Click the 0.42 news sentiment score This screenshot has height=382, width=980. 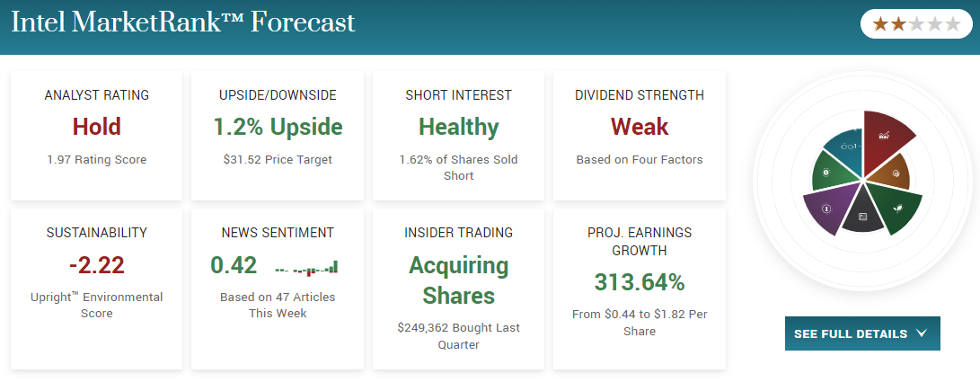[x=234, y=265]
